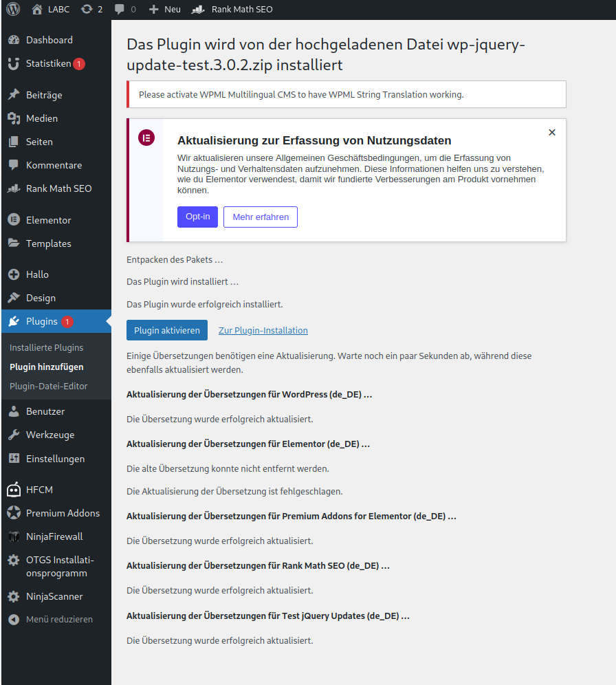Click the updates count 2 in the admin bar
616x685 pixels.
pos(100,9)
